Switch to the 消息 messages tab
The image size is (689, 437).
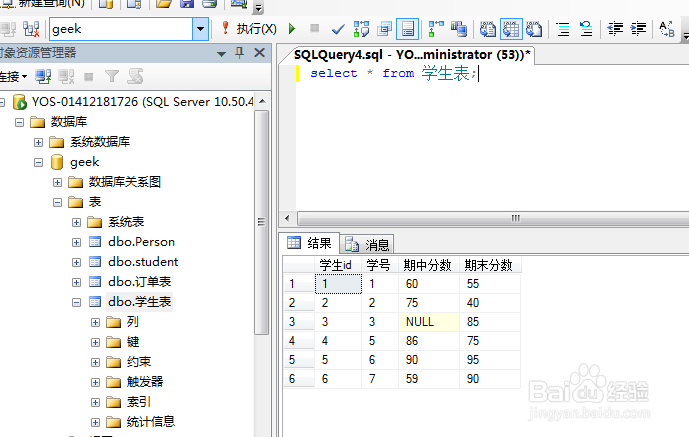[367, 244]
